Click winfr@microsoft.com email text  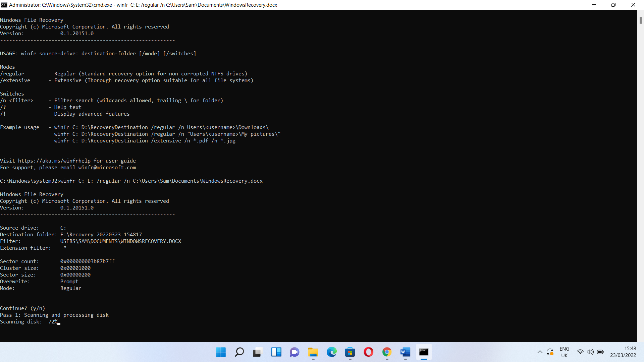coord(107,168)
